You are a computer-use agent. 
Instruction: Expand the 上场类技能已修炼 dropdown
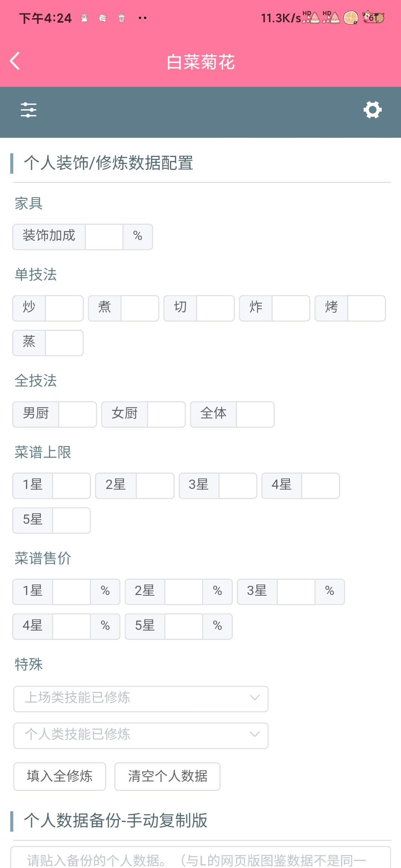pos(141,698)
